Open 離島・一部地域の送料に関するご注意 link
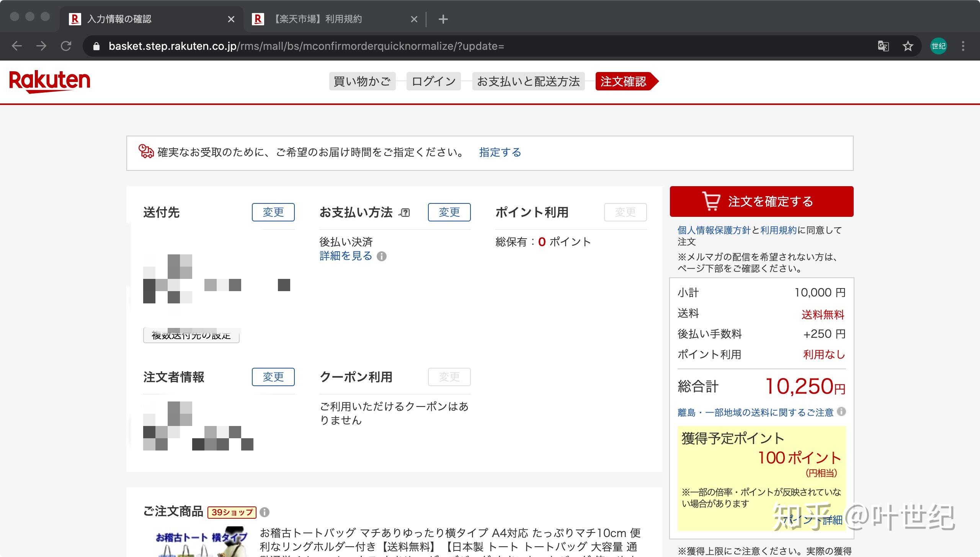Image resolution: width=980 pixels, height=557 pixels. click(x=755, y=413)
